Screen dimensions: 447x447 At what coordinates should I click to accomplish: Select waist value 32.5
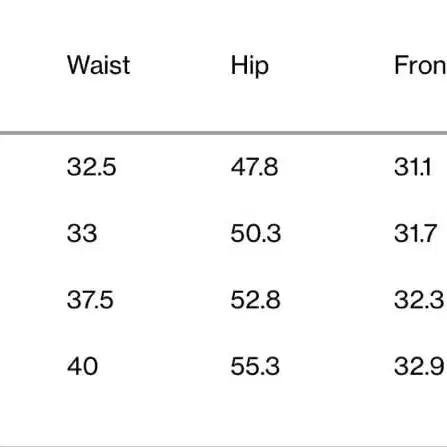click(x=91, y=167)
